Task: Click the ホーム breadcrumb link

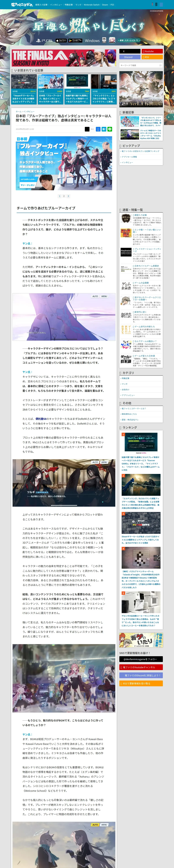Action: tap(18, 112)
